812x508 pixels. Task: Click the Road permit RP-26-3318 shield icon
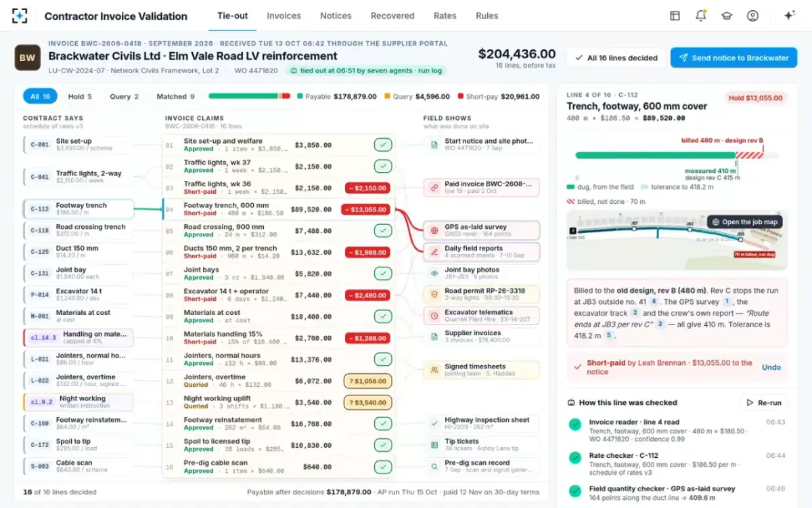click(x=434, y=295)
